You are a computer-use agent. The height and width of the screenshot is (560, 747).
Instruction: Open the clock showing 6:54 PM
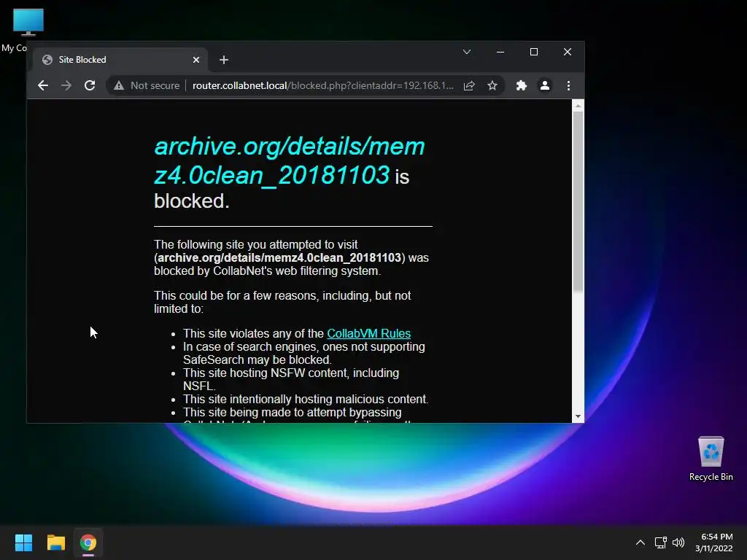click(714, 542)
